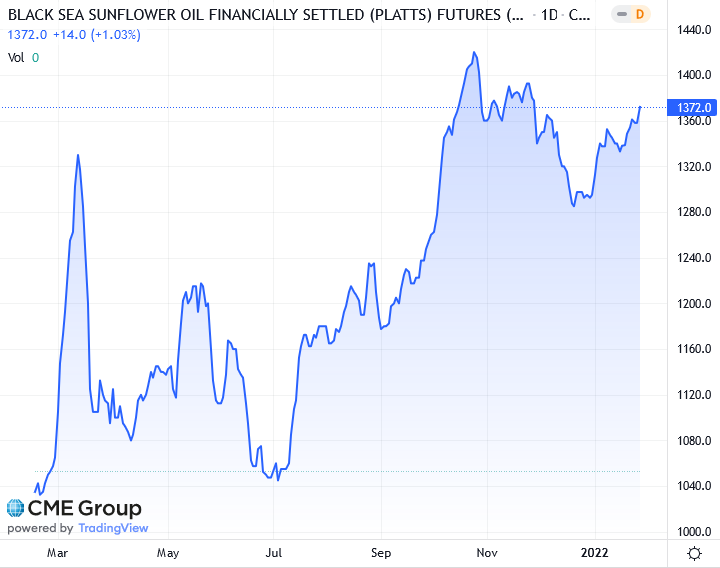Viewport: 720px width, 568px height.
Task: Click the 'powered by' text
Action: 40,528
